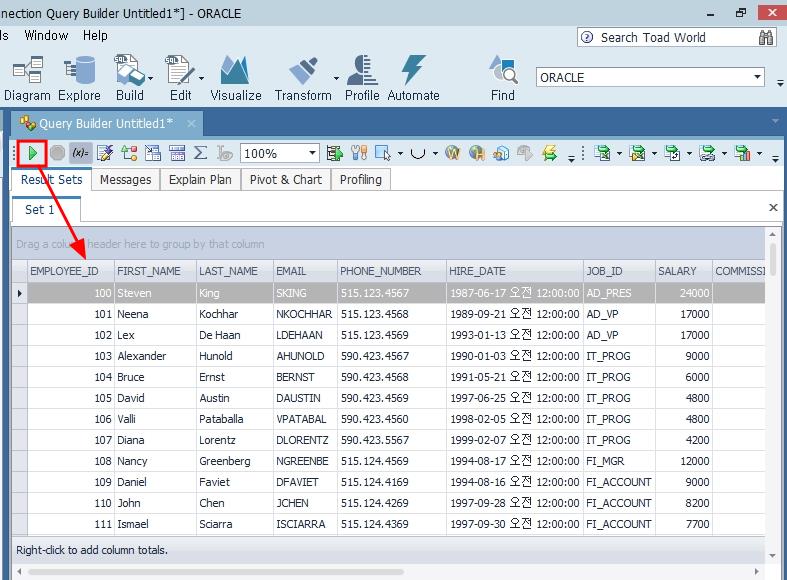
Task: Open the Automate tool
Action: pos(413,78)
